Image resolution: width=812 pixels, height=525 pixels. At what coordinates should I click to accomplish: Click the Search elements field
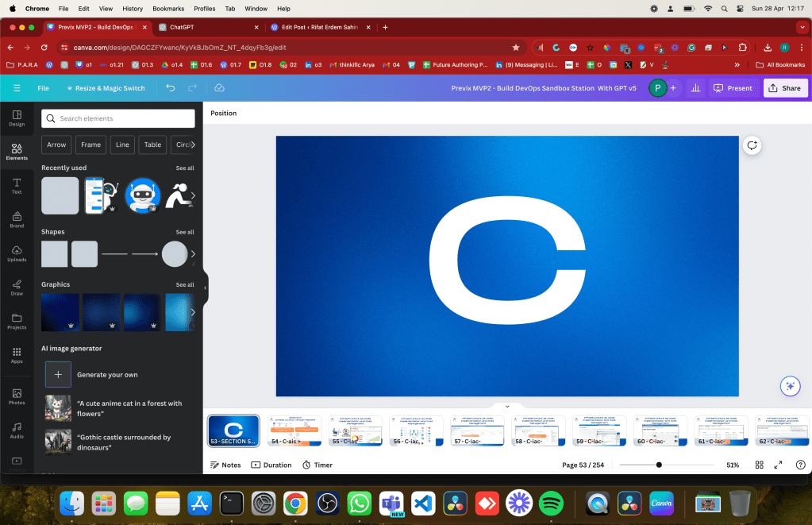[x=118, y=118]
